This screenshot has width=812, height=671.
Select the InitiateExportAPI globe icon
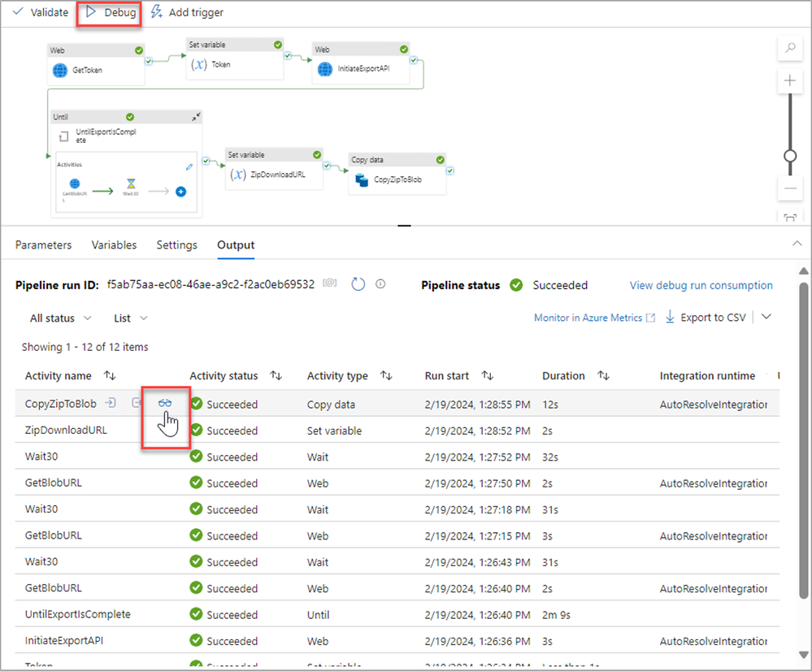[x=325, y=68]
